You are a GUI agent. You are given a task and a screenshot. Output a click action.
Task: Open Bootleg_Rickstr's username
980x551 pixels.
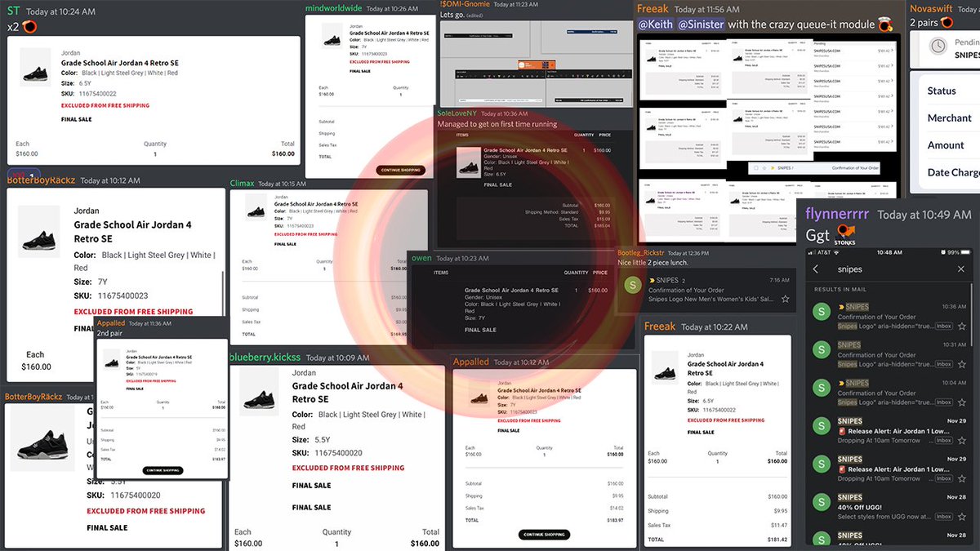642,254
